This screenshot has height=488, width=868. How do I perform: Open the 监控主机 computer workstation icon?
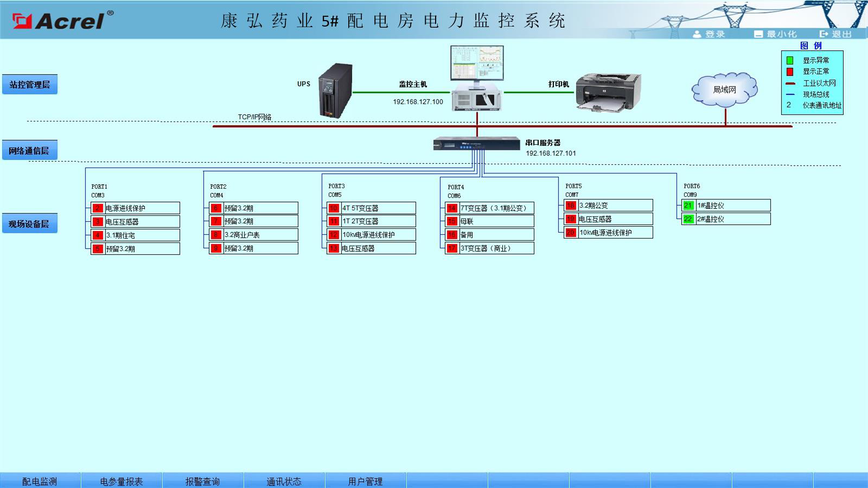click(x=477, y=79)
